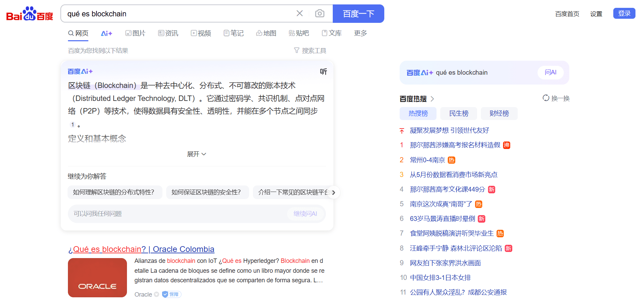Click the 继续问AI button

305,214
